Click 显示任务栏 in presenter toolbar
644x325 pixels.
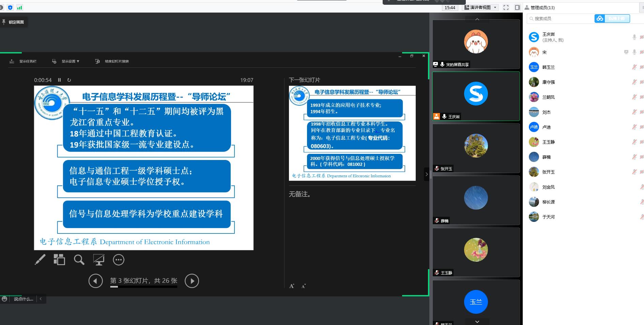coord(23,61)
